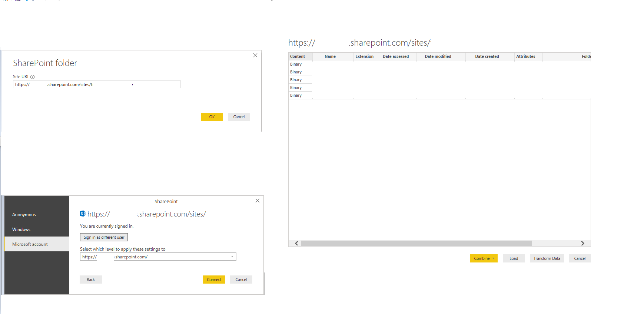Click the Date modified column header

(441, 57)
